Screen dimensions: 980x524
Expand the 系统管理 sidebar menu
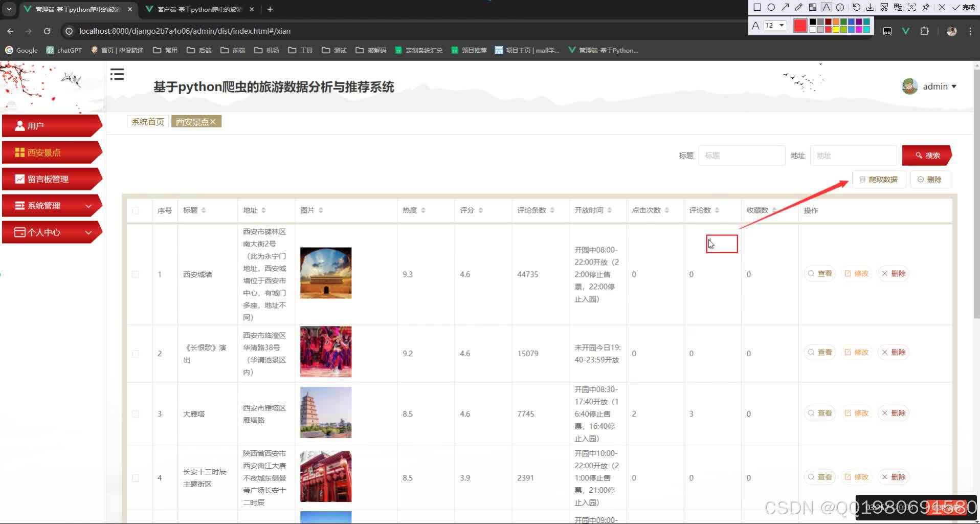[x=51, y=206]
